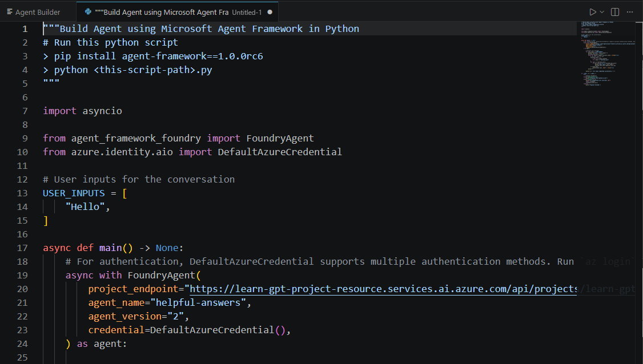Click the '# For authentication' comment line
This screenshot has width=643, height=364.
tap(321, 261)
